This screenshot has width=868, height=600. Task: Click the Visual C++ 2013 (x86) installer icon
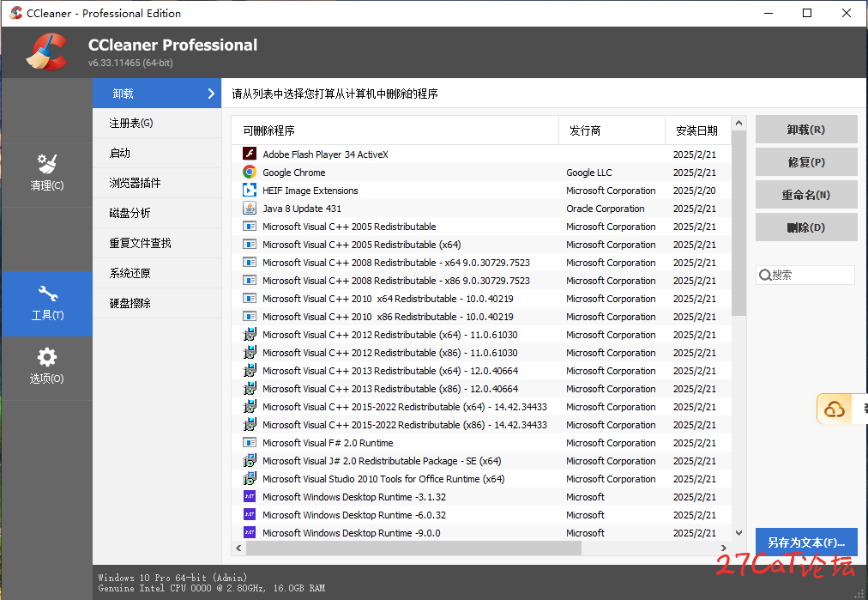250,388
